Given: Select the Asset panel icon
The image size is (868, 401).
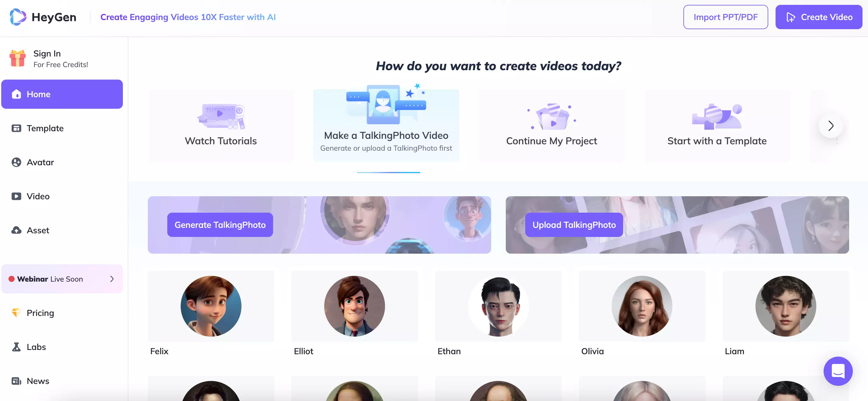Looking at the screenshot, I should (16, 230).
